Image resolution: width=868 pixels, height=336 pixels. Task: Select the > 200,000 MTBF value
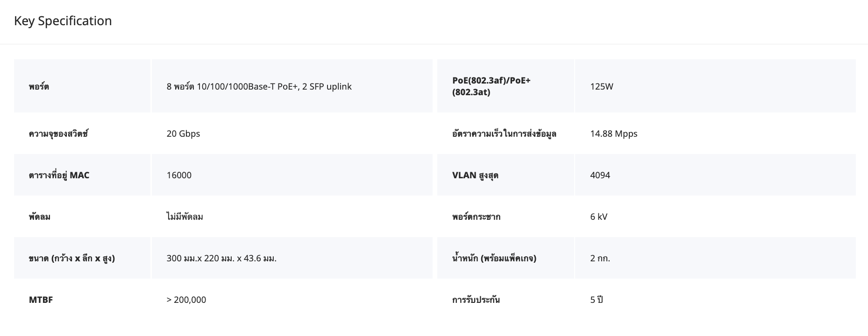click(x=186, y=300)
